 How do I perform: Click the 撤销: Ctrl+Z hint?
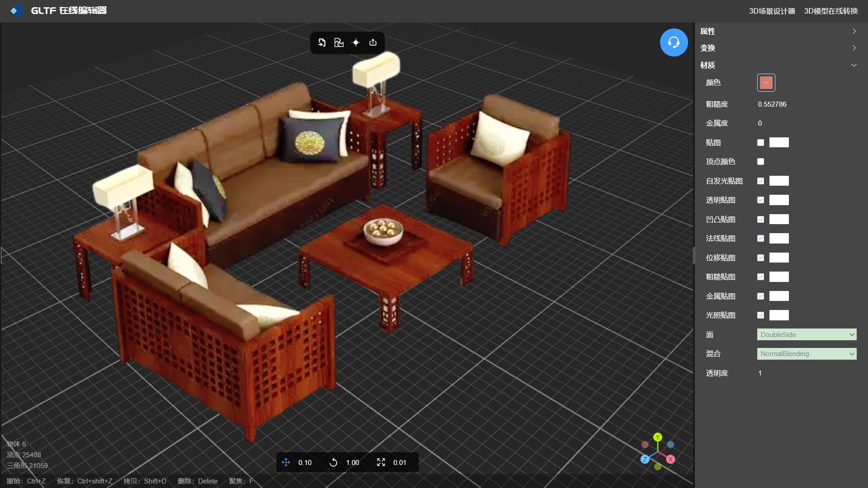(26, 481)
